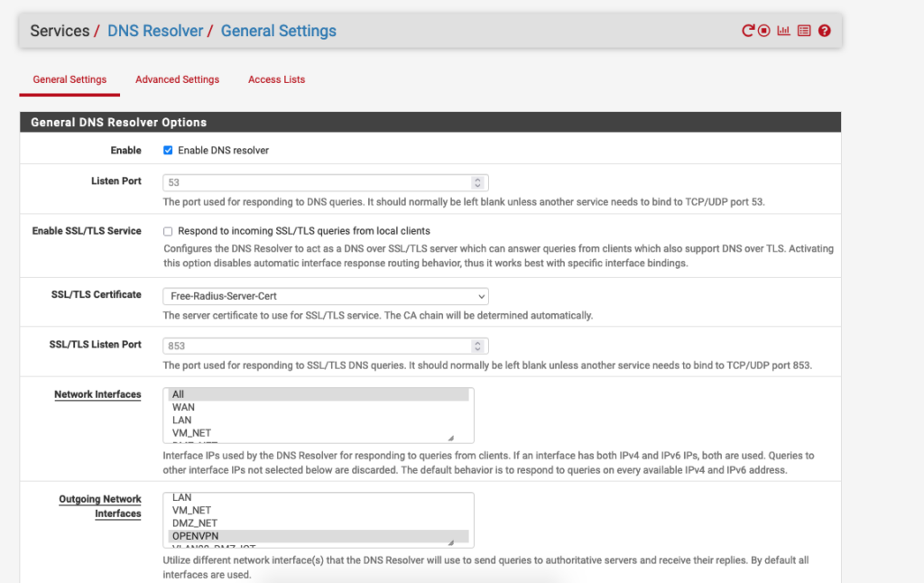Open the Network Interfaces help label

(x=97, y=394)
